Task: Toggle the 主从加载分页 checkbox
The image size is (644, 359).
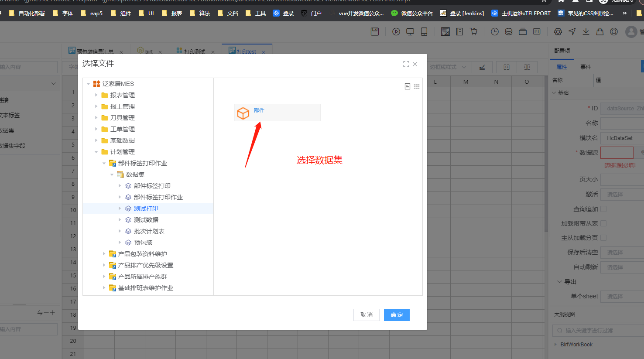Action: click(x=603, y=238)
